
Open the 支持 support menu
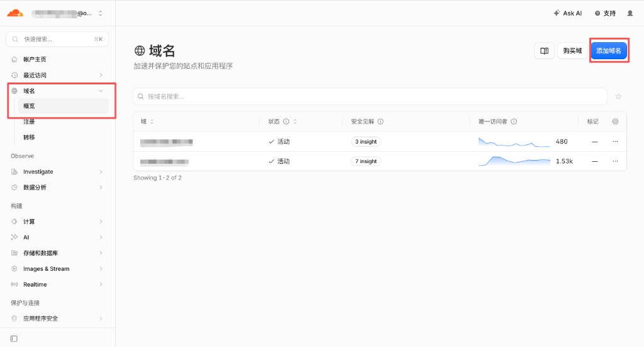(606, 13)
